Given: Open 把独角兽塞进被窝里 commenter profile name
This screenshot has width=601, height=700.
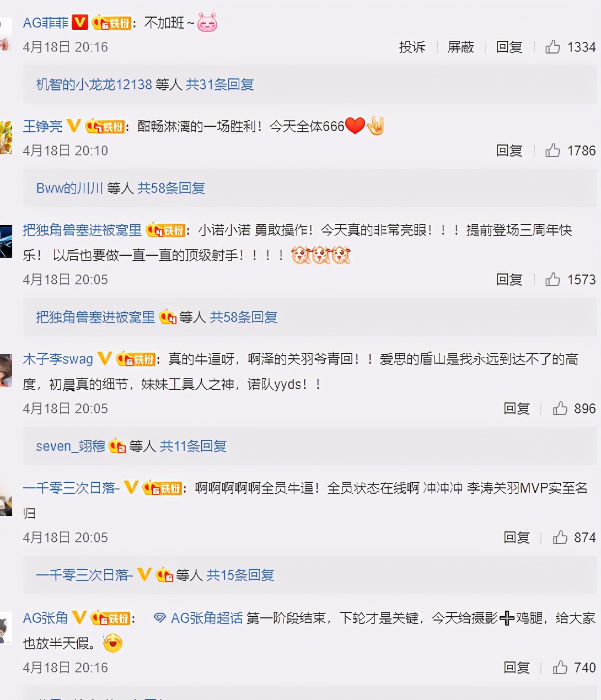Looking at the screenshot, I should [82, 230].
